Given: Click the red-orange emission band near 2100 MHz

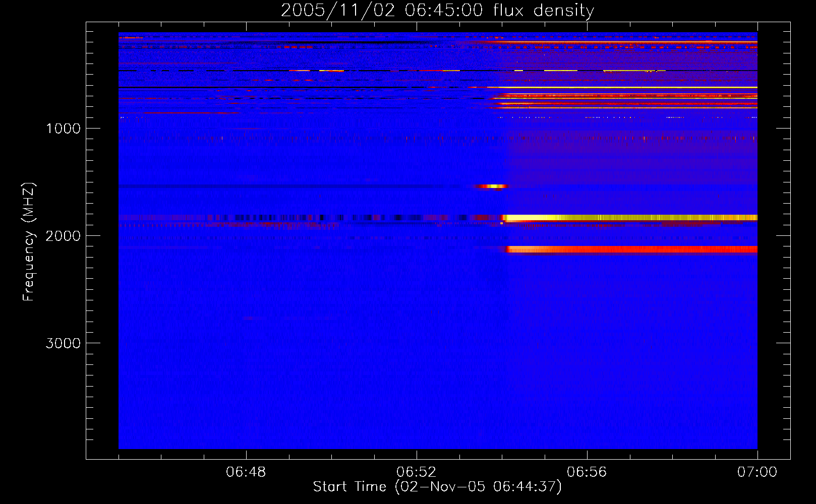Looking at the screenshot, I should pos(631,249).
